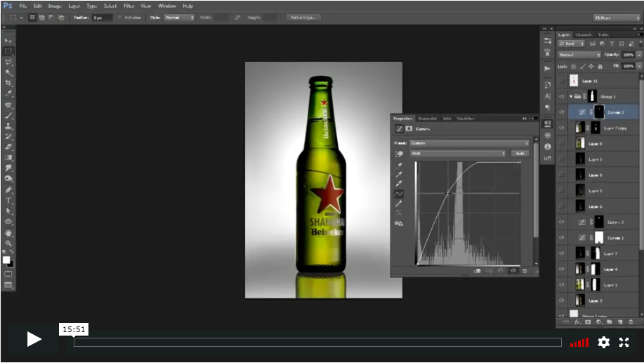The image size is (644, 363).
Task: Filter layers by type layers (T icon)
Action: (x=612, y=44)
